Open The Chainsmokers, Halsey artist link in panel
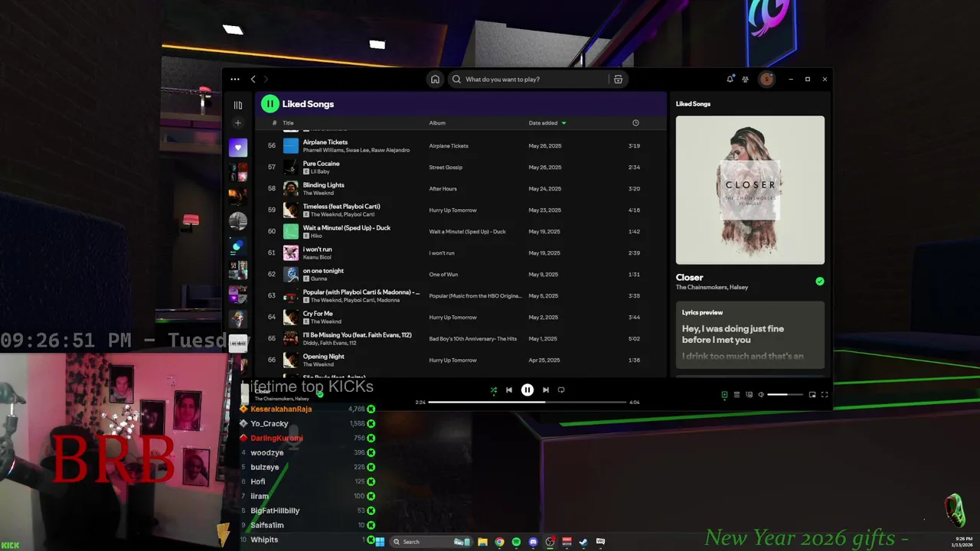Screen dimensions: 980x551 pyautogui.click(x=712, y=287)
